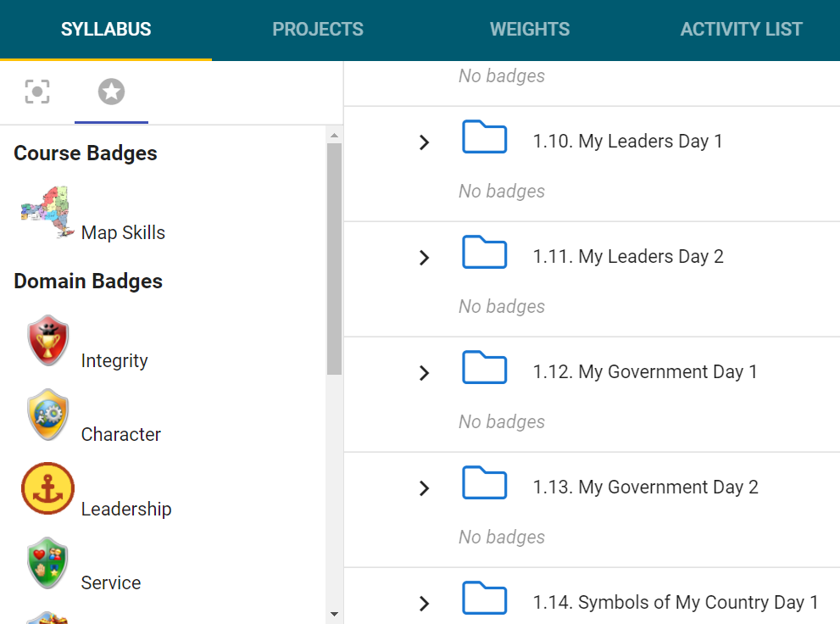Image resolution: width=840 pixels, height=624 pixels.
Task: Open 1.12. My Government Day 1 title
Action: [x=645, y=371]
